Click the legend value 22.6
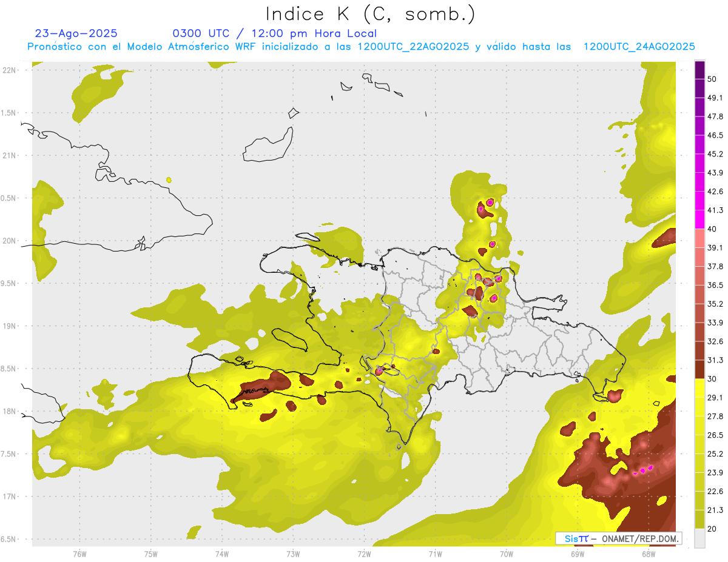The width and height of the screenshot is (728, 562). pyautogui.click(x=715, y=491)
